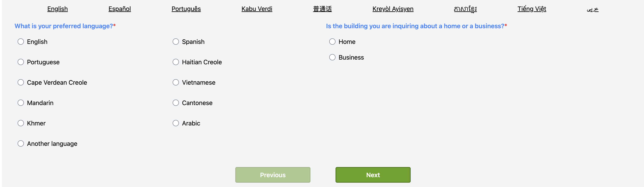Viewport: 644px width, 187px height.
Task: Open the Português language link
Action: tap(186, 9)
